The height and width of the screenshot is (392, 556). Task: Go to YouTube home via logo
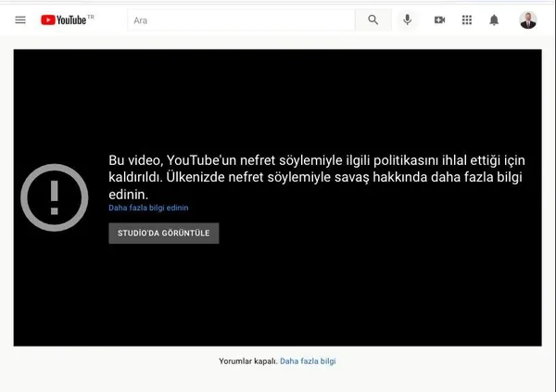pos(63,19)
